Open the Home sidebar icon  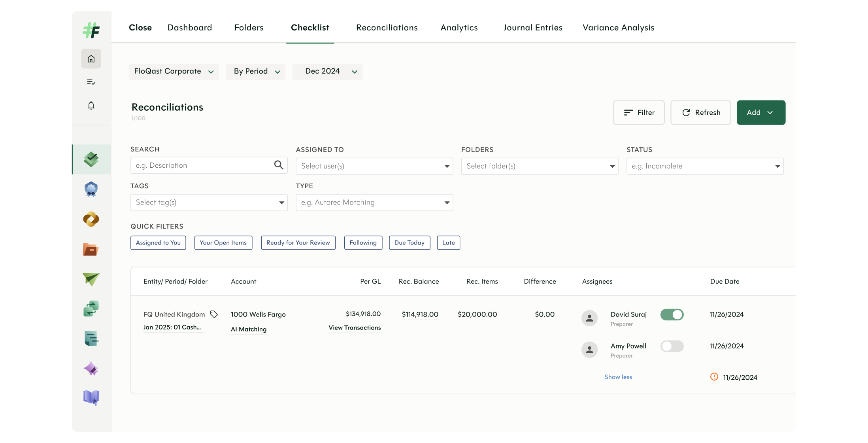tap(91, 59)
